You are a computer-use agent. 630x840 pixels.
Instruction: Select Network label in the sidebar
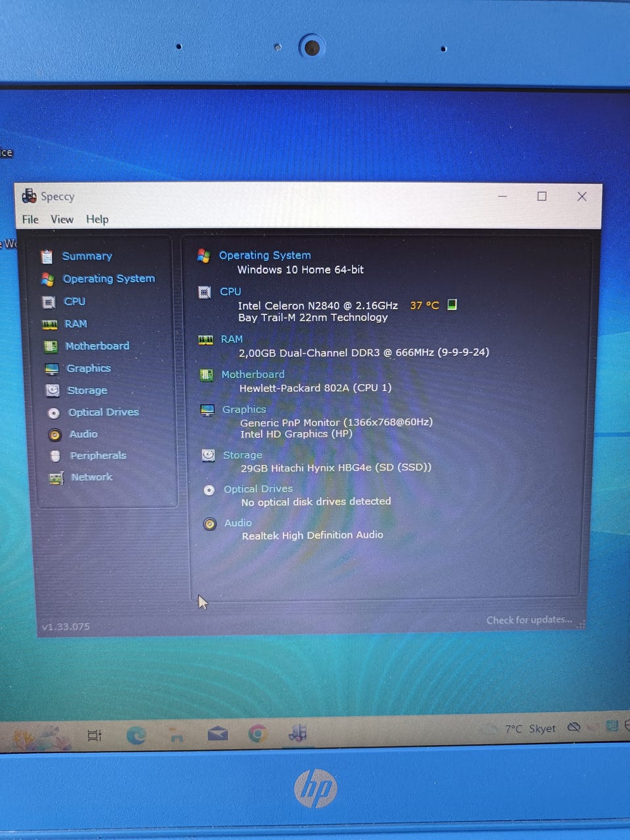[92, 477]
